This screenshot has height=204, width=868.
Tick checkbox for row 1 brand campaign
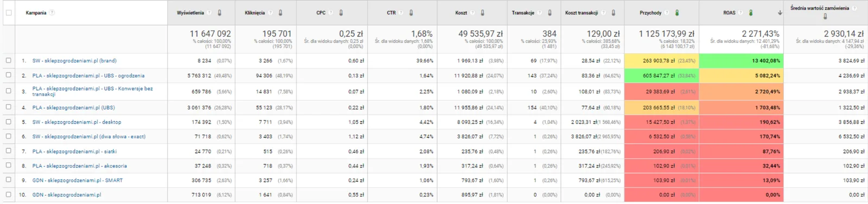point(8,60)
